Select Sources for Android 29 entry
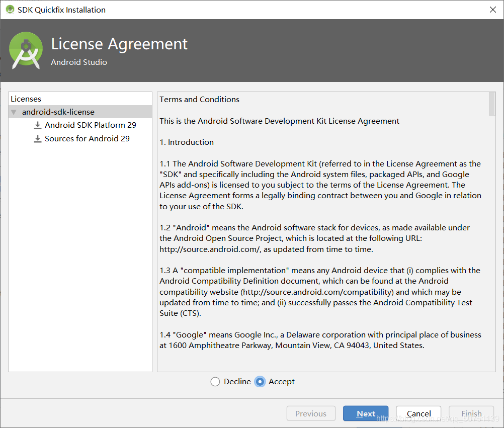Image resolution: width=504 pixels, height=428 pixels. click(x=87, y=139)
